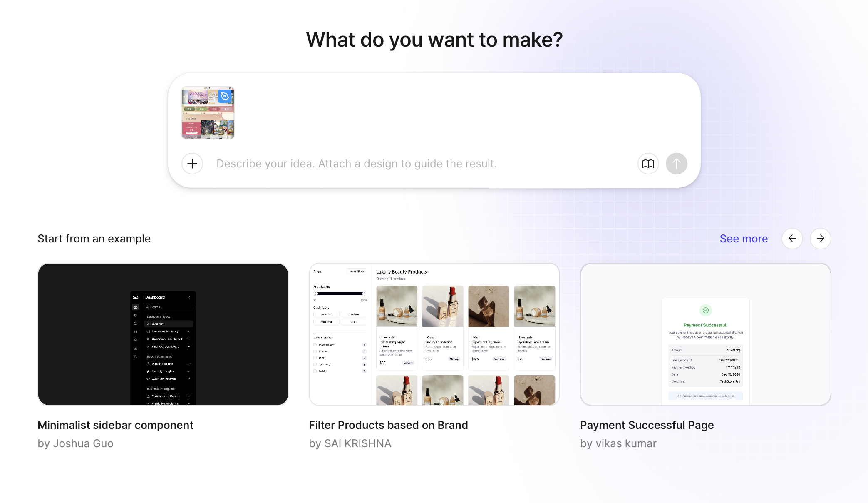Expand Weekly Reports chevron in sidebar preview
Screen dimensions: 868x503
point(189,364)
